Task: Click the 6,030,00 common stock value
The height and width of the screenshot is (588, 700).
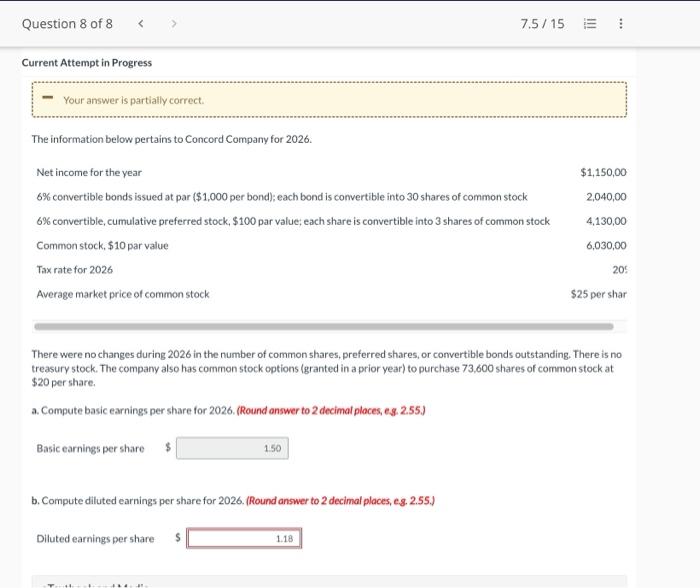Action: point(606,246)
